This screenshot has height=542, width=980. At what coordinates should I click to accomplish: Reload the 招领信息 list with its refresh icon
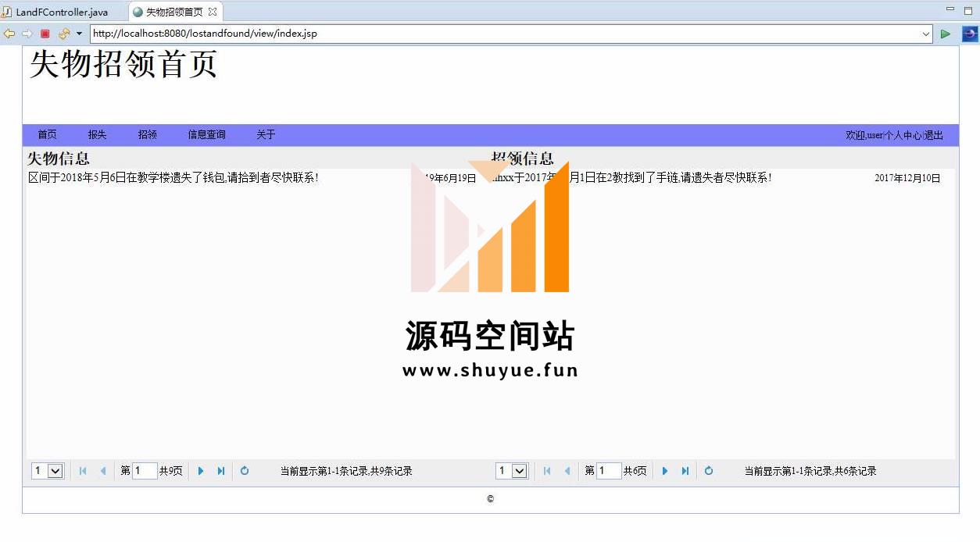(709, 471)
